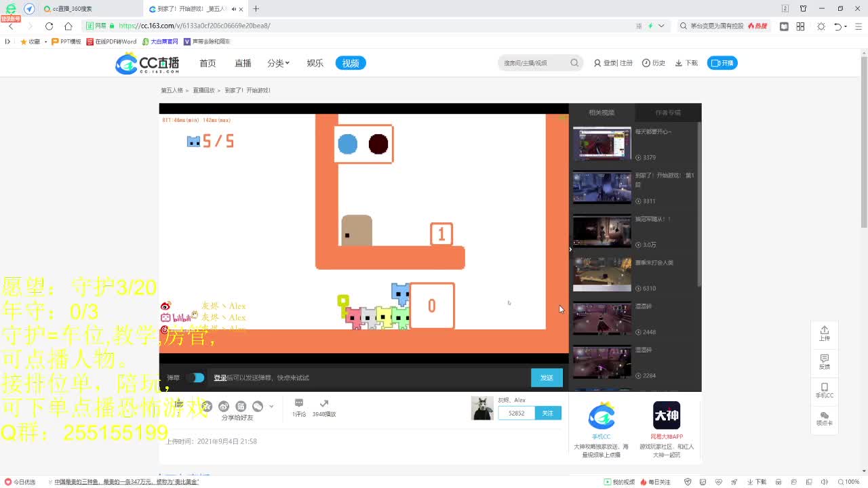Open related video 每天都要开心~ thumbnail
The height and width of the screenshot is (488, 868).
pyautogui.click(x=601, y=144)
